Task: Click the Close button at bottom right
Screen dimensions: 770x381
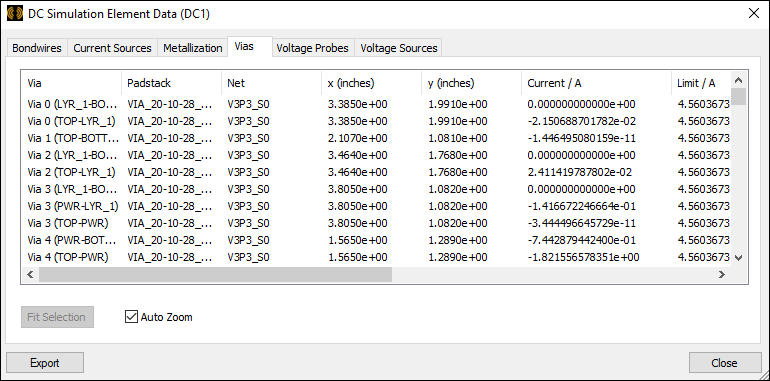Action: pyautogui.click(x=724, y=363)
